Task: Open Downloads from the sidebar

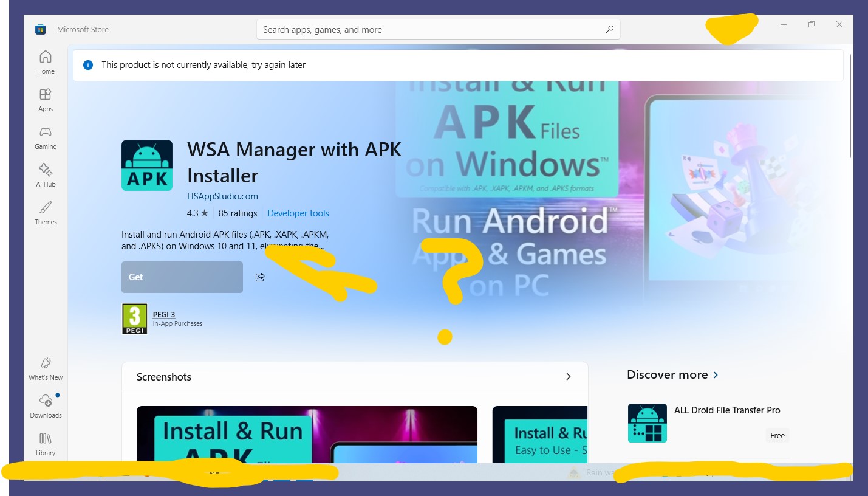Action: (x=46, y=407)
